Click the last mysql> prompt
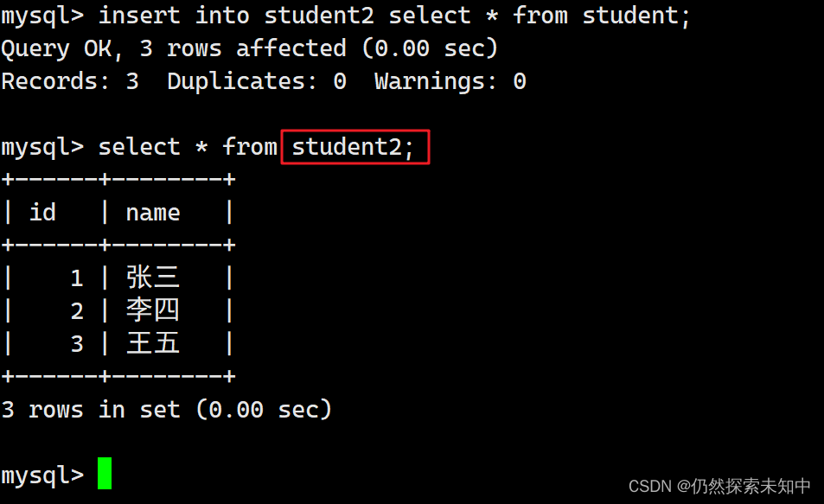The width and height of the screenshot is (824, 504). (42, 475)
